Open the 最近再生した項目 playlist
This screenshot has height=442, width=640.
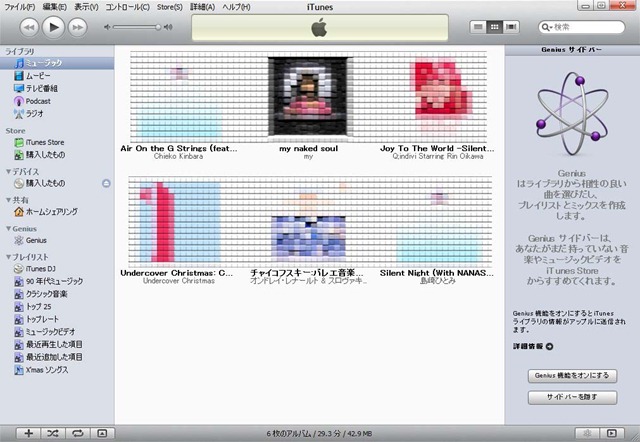(x=57, y=345)
